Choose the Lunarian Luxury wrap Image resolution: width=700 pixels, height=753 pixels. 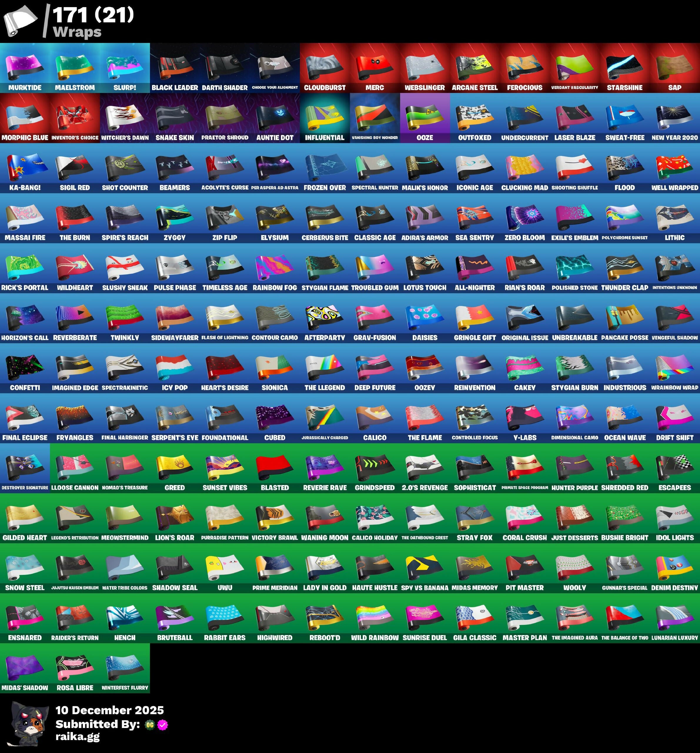674,617
